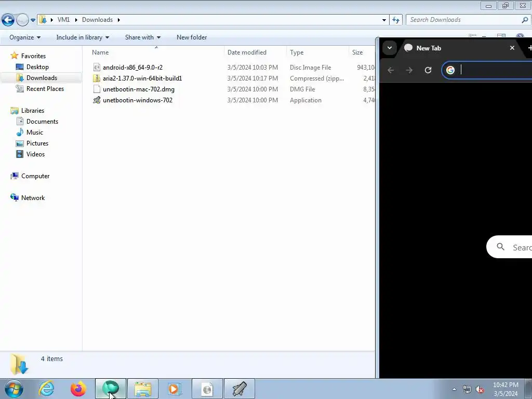Select unetbootin-mac-702.dmg file icon

click(x=97, y=89)
